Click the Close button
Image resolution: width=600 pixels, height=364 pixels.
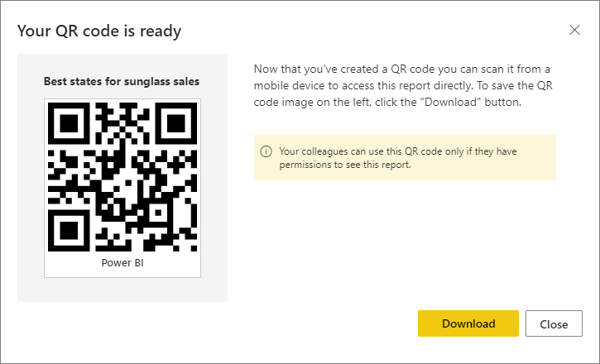coord(554,323)
